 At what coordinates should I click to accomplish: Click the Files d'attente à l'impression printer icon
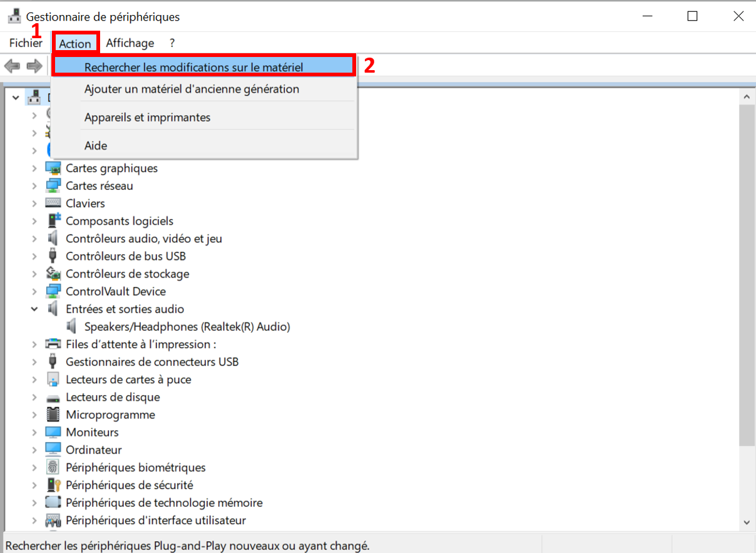(53, 344)
